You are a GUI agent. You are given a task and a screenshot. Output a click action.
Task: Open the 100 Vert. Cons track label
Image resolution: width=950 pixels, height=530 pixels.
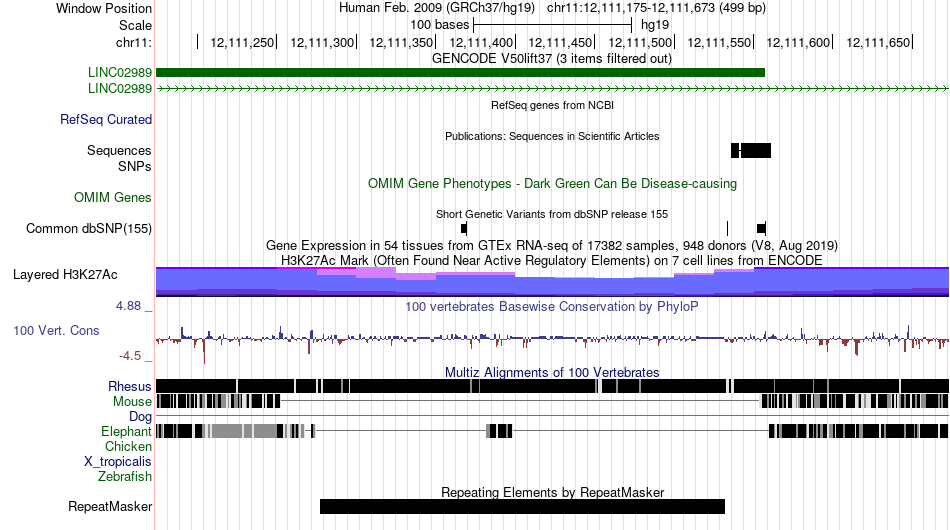pyautogui.click(x=56, y=331)
